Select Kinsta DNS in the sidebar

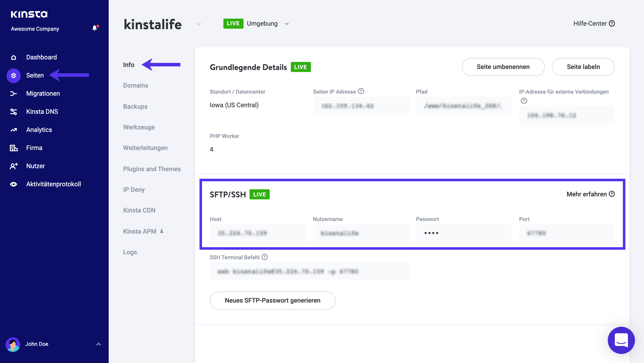pos(42,112)
